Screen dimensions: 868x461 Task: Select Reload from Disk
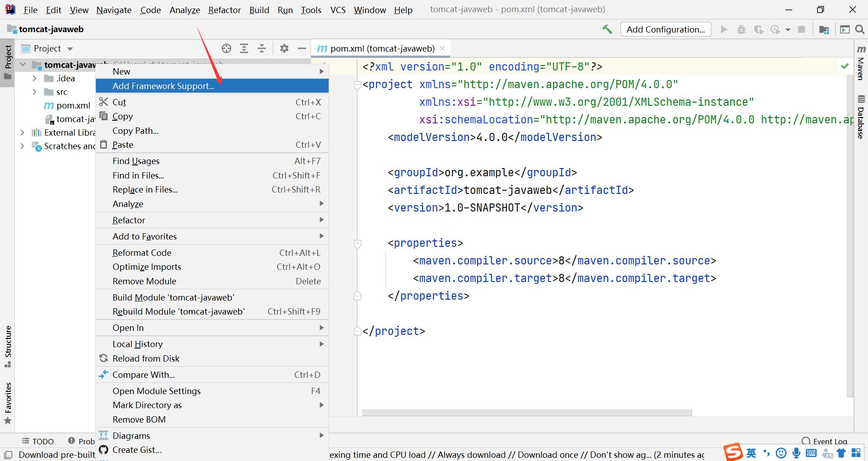[212, 358]
